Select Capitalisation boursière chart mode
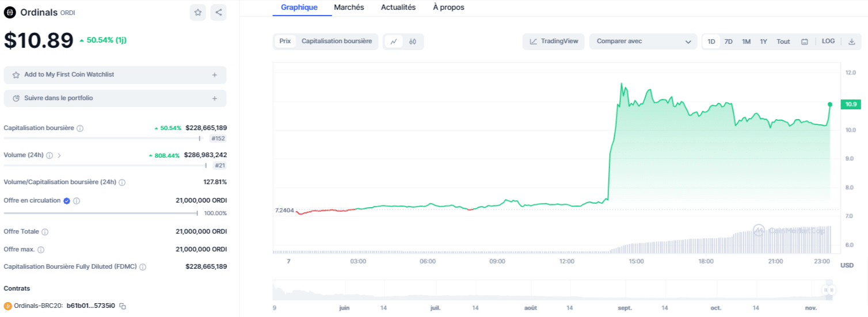Viewport: 868px width, 317px height. tap(337, 41)
